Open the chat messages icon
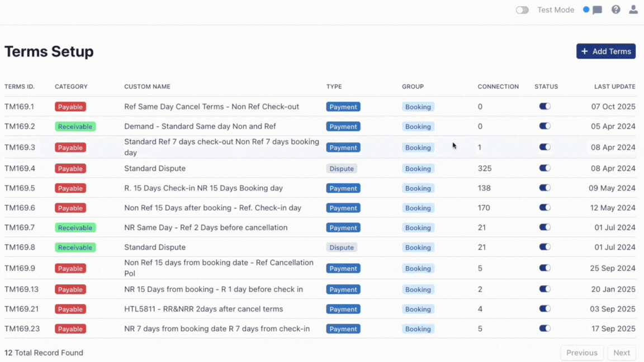 598,10
